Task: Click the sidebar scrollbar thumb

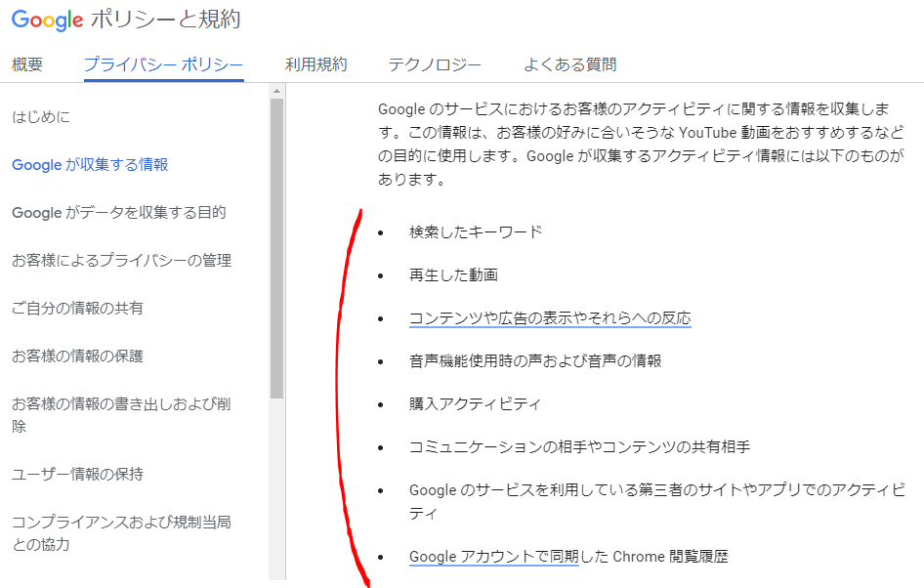Action: [276, 249]
